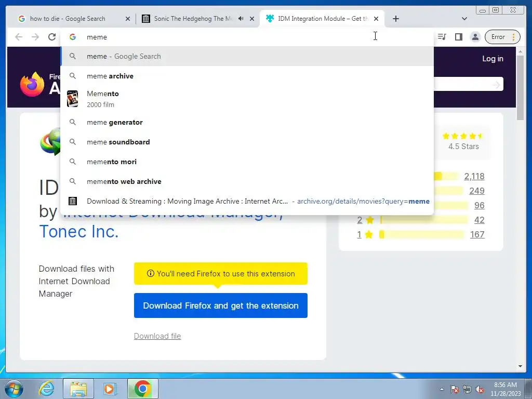Open a new tab with the plus button
The image size is (532, 399).
tap(395, 19)
